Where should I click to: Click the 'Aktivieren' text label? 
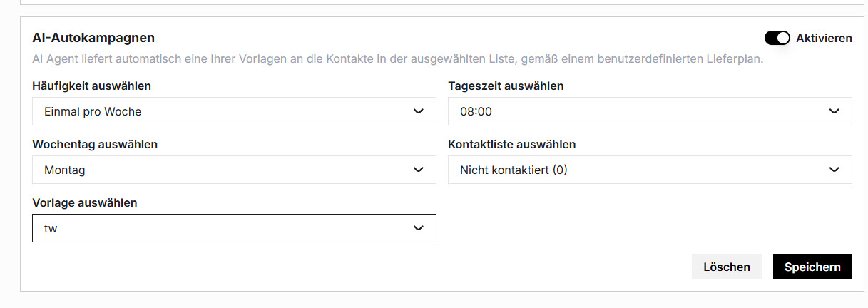click(x=824, y=38)
